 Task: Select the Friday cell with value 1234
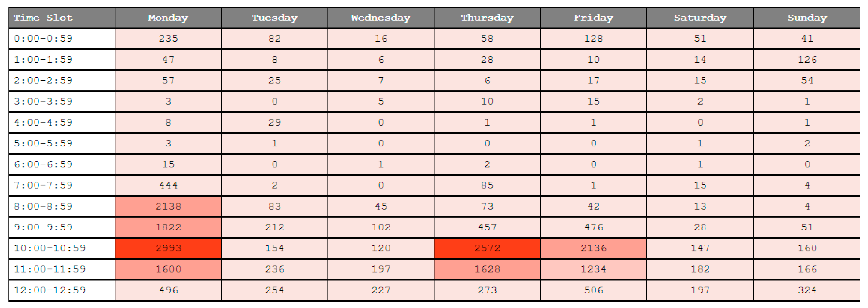coord(593,269)
